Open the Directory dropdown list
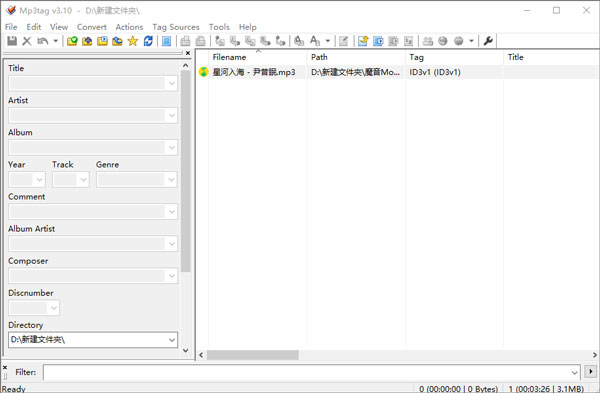 point(172,340)
